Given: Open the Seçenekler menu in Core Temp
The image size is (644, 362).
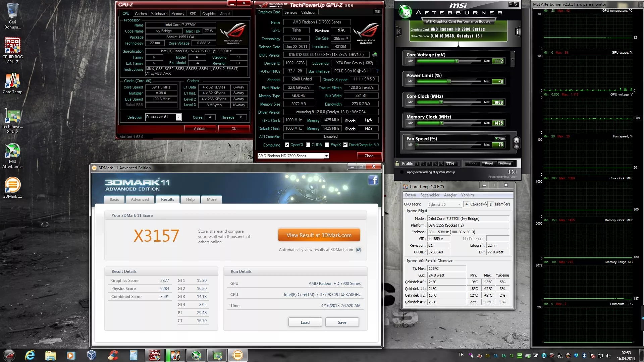Looking at the screenshot, I should (x=430, y=195).
